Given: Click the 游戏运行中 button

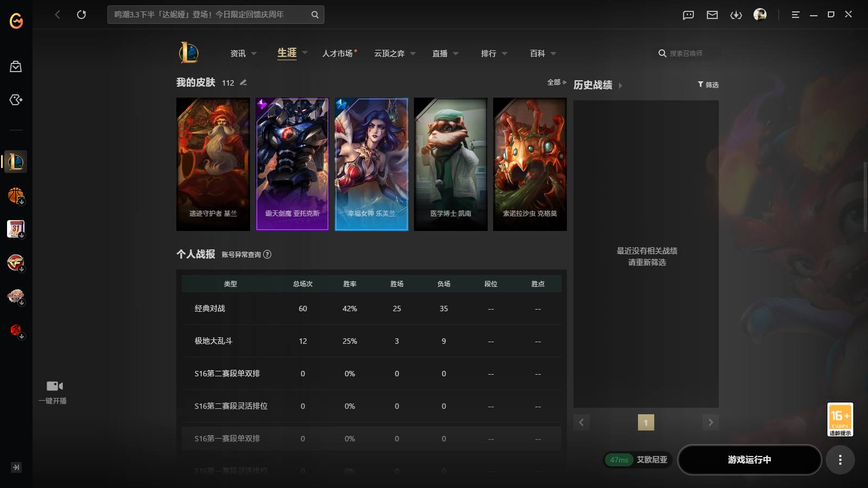Looking at the screenshot, I should (x=749, y=460).
